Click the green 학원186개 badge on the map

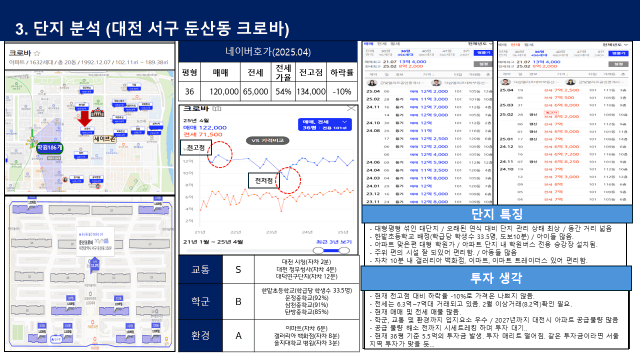pos(49,147)
